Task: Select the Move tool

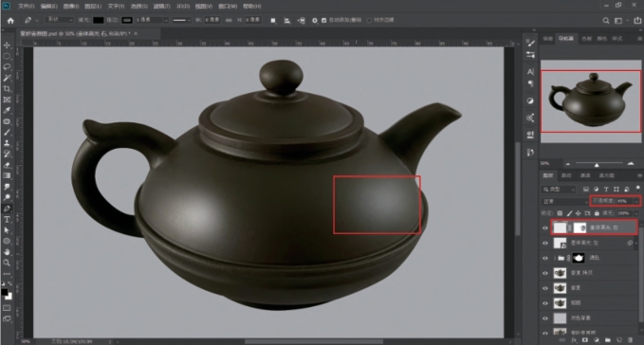Action: click(7, 45)
